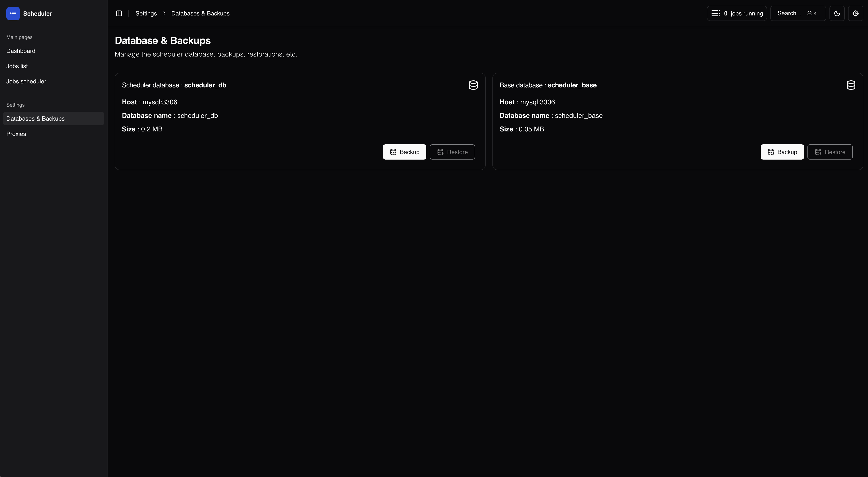Image resolution: width=868 pixels, height=477 pixels.
Task: Restore the scheduler_base database
Action: coord(830,152)
